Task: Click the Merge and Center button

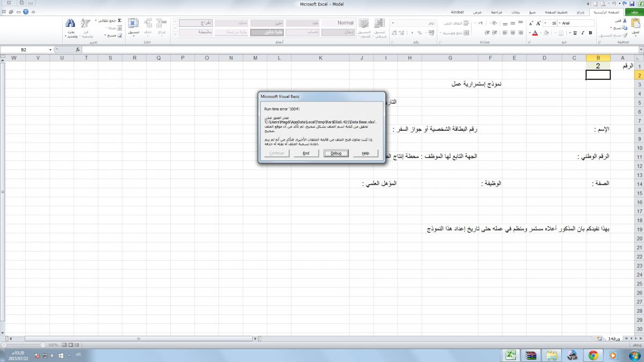Action: point(456,33)
